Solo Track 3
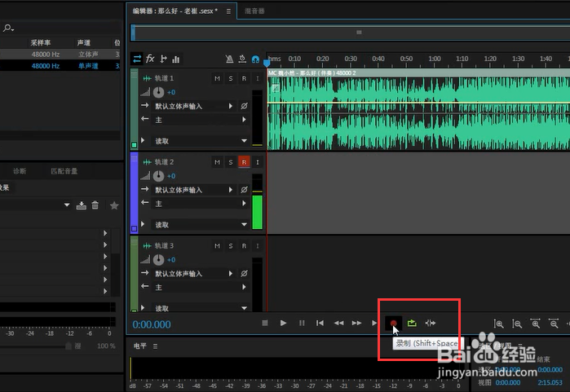This screenshot has width=570, height=392. tap(231, 246)
